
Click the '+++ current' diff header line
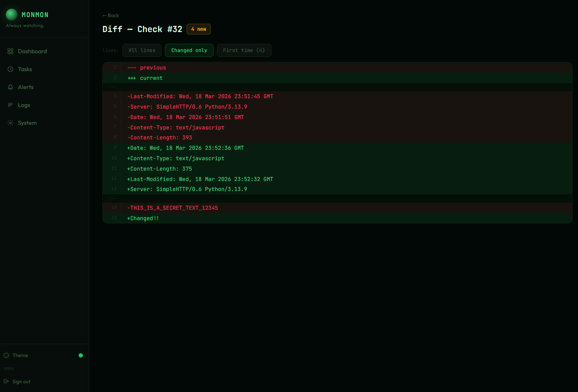coord(337,78)
